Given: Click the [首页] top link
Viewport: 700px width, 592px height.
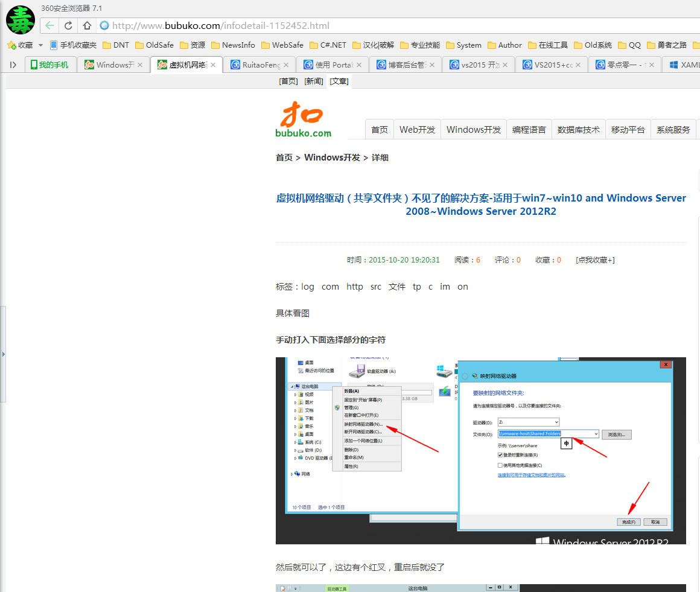Looking at the screenshot, I should pos(288,81).
